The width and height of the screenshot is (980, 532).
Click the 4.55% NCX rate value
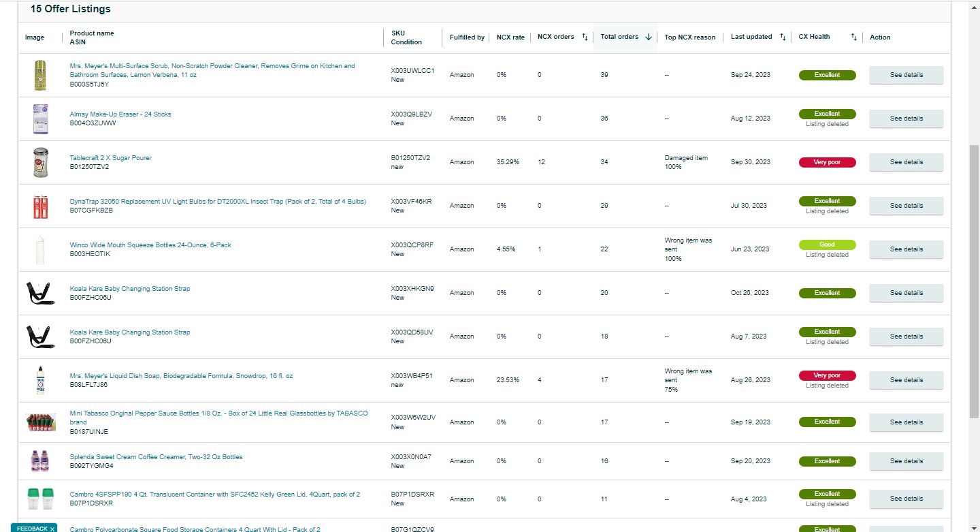pyautogui.click(x=506, y=249)
